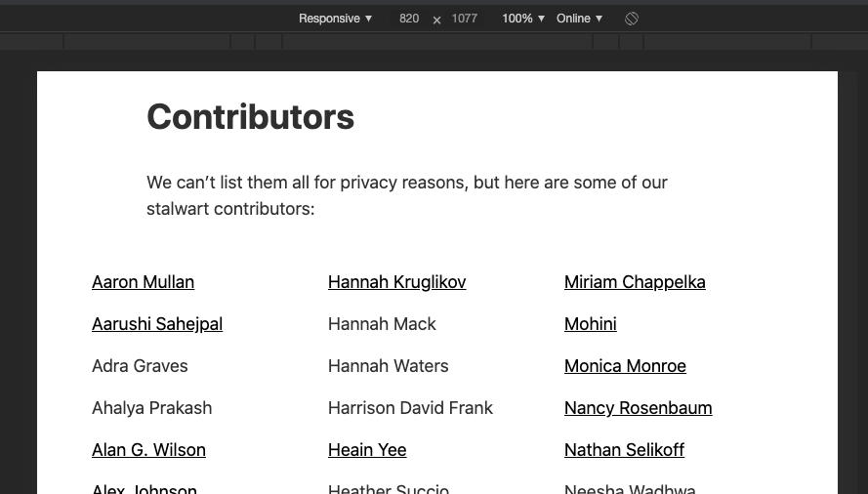Click the viewport width field 820
Image resolution: width=868 pixels, height=494 pixels.
pyautogui.click(x=408, y=19)
